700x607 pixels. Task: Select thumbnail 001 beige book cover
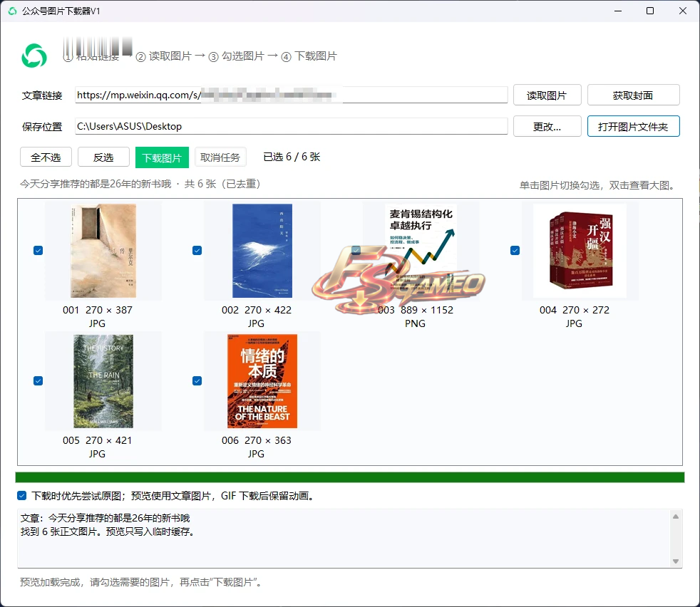[x=103, y=250]
